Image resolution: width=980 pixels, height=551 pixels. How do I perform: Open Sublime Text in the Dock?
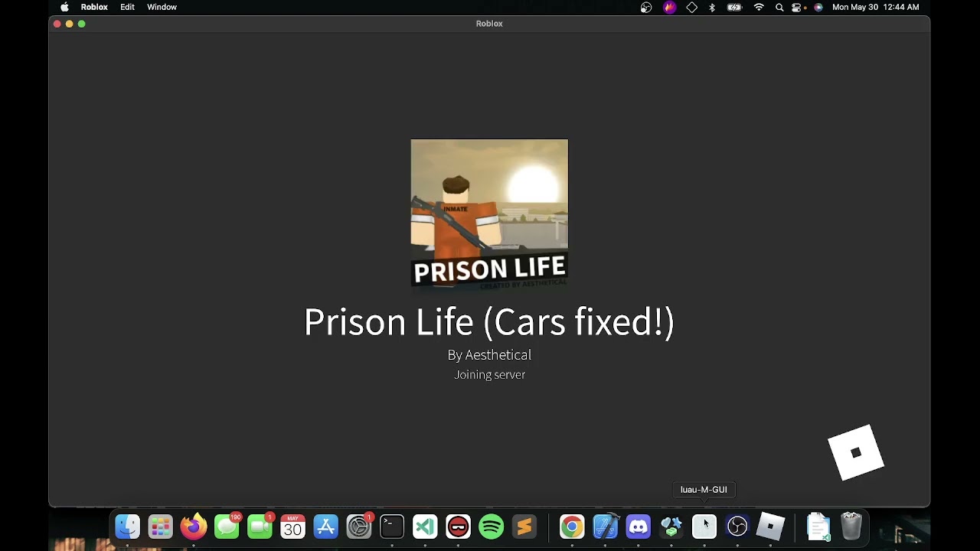pos(524,527)
